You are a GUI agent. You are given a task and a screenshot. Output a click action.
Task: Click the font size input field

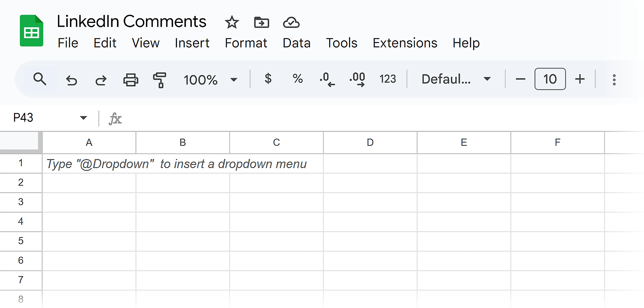coord(550,79)
